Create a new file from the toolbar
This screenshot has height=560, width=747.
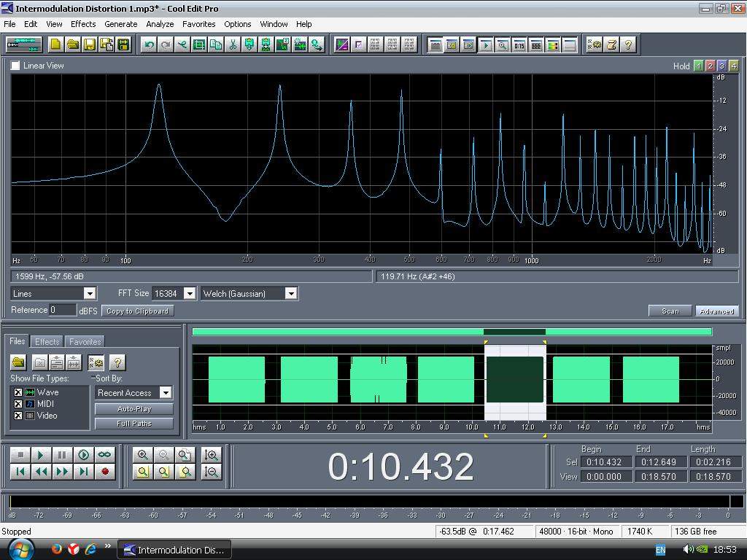(55, 44)
